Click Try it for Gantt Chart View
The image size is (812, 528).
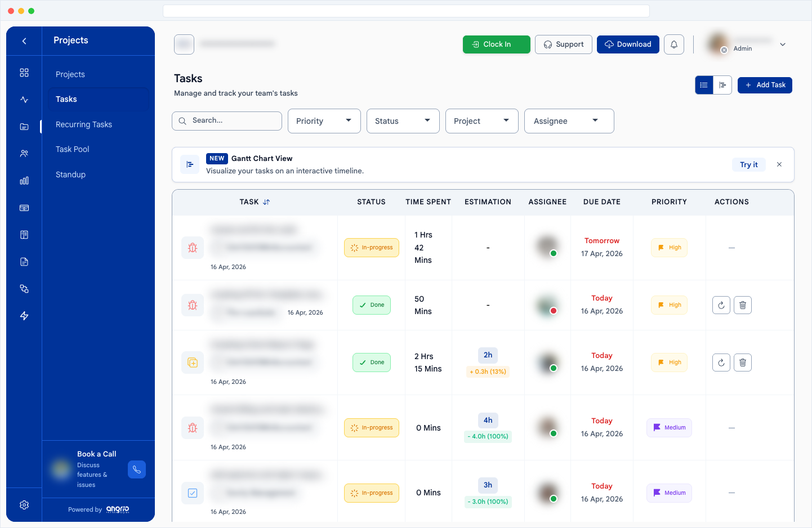tap(749, 164)
